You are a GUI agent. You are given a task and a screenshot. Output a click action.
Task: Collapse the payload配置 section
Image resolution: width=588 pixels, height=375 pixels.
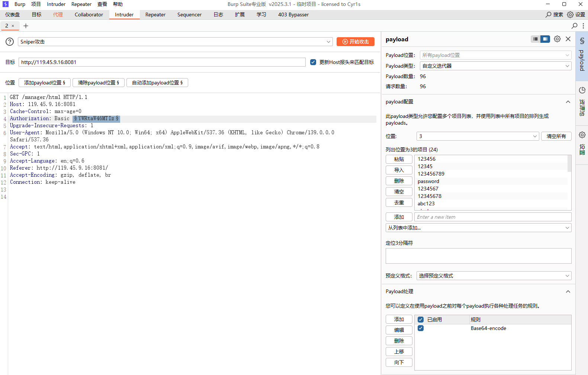[568, 102]
